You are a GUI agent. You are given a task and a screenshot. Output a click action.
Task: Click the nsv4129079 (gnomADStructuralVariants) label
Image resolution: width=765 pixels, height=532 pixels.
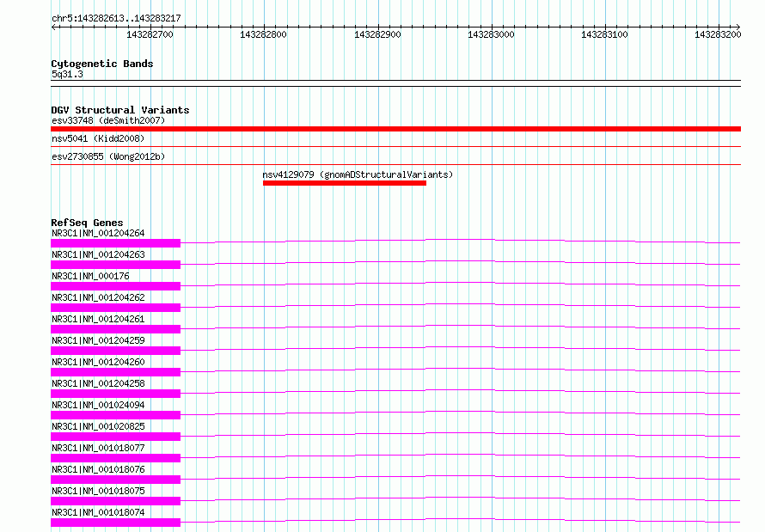click(358, 174)
